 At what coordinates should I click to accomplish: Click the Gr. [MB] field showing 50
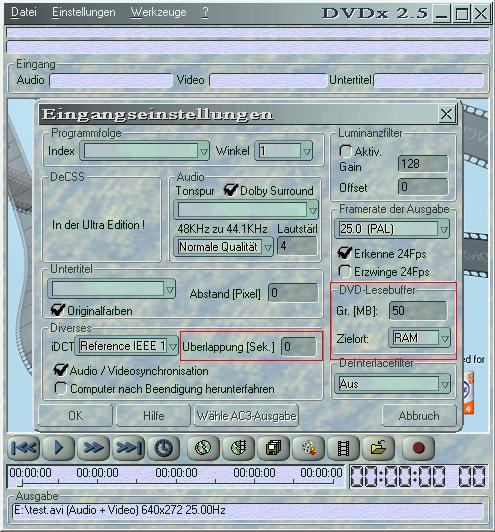(x=418, y=310)
